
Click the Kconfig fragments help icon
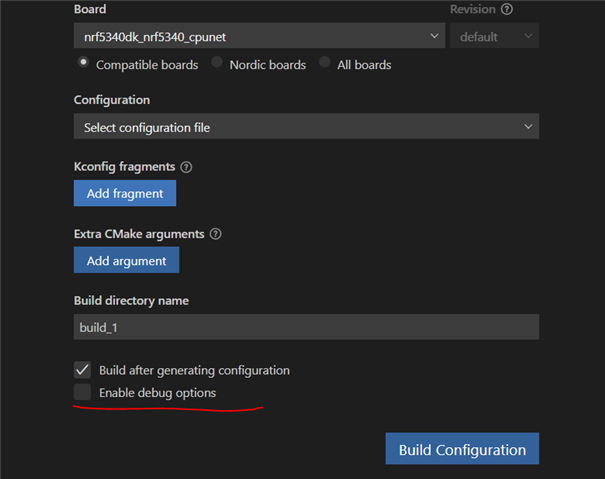click(186, 167)
